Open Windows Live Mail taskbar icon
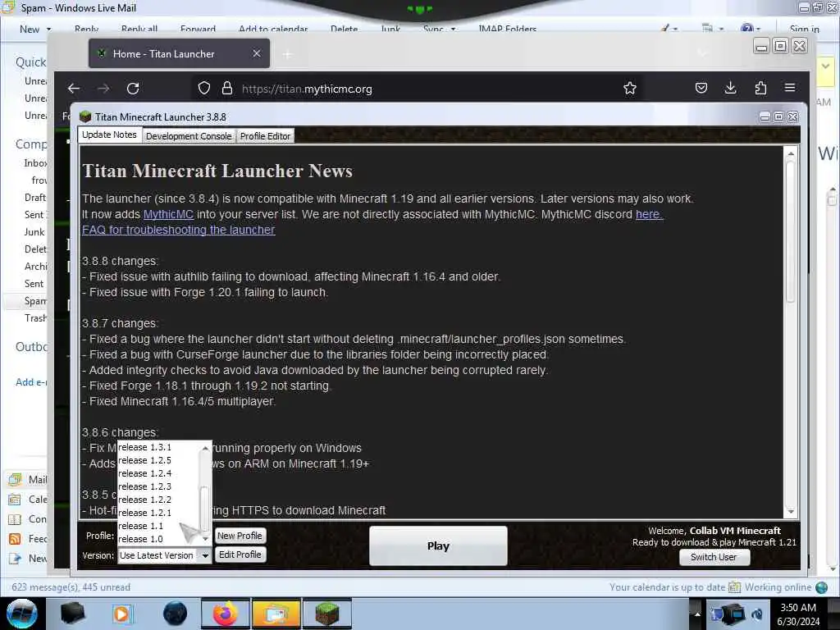The image size is (840, 630). tap(276, 614)
